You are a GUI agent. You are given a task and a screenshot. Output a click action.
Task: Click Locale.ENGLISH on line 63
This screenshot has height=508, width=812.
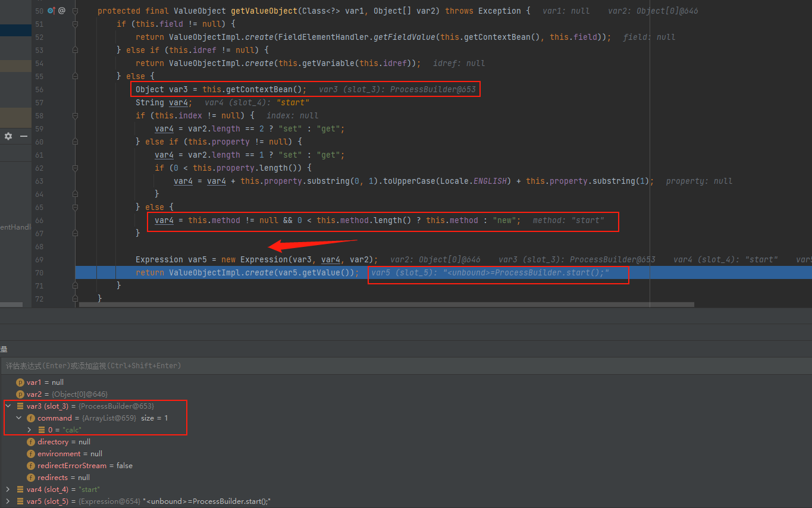[474, 181]
